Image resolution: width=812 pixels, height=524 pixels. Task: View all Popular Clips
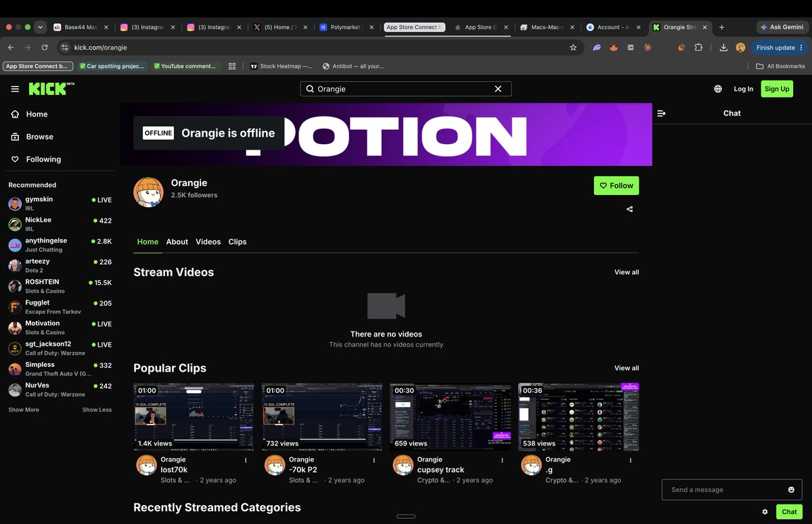(627, 368)
